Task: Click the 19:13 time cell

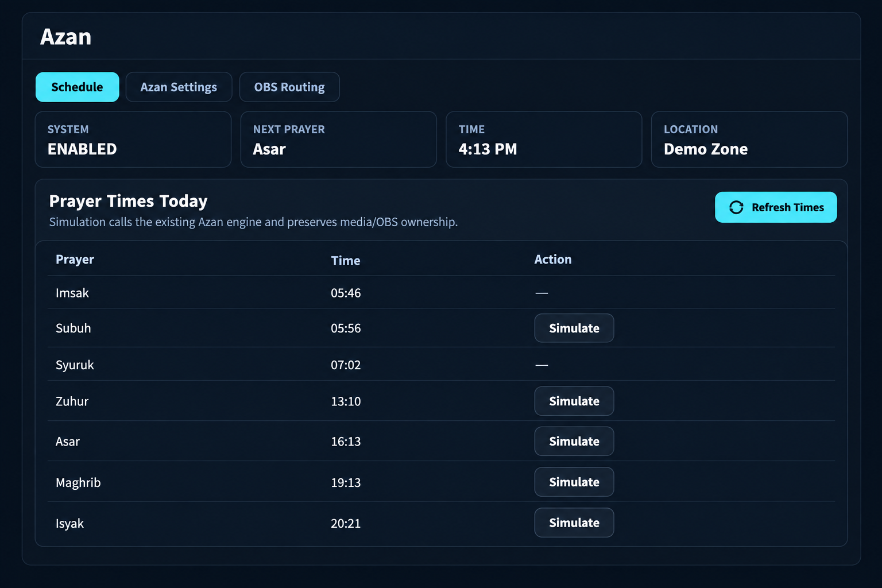Action: tap(346, 483)
